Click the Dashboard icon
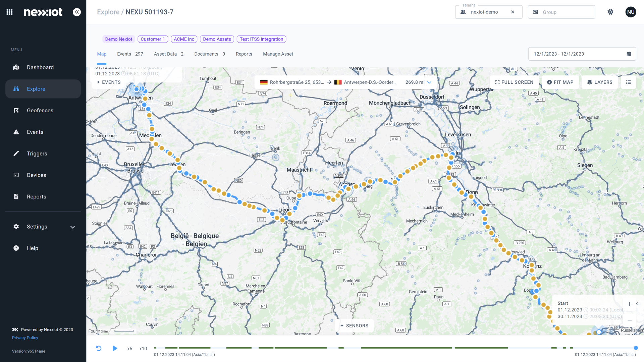Image resolution: width=644 pixels, height=362 pixels. pyautogui.click(x=16, y=67)
